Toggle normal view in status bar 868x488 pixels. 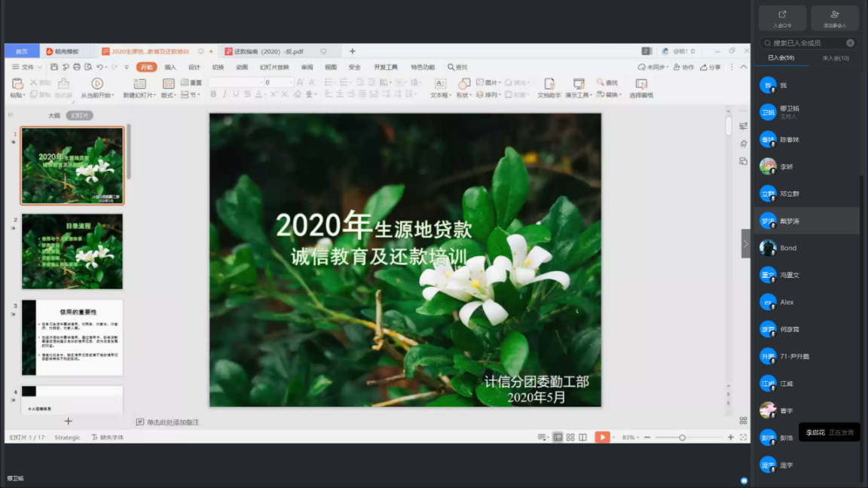click(x=558, y=438)
